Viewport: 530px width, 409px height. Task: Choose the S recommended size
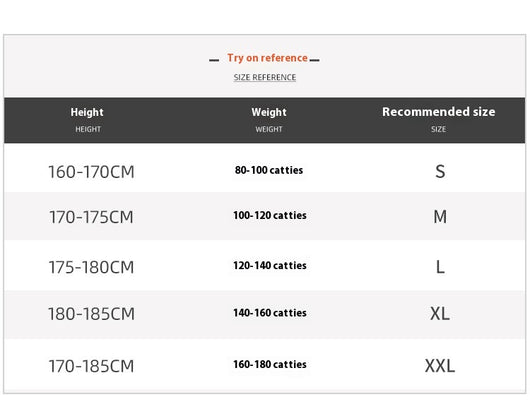coord(440,172)
